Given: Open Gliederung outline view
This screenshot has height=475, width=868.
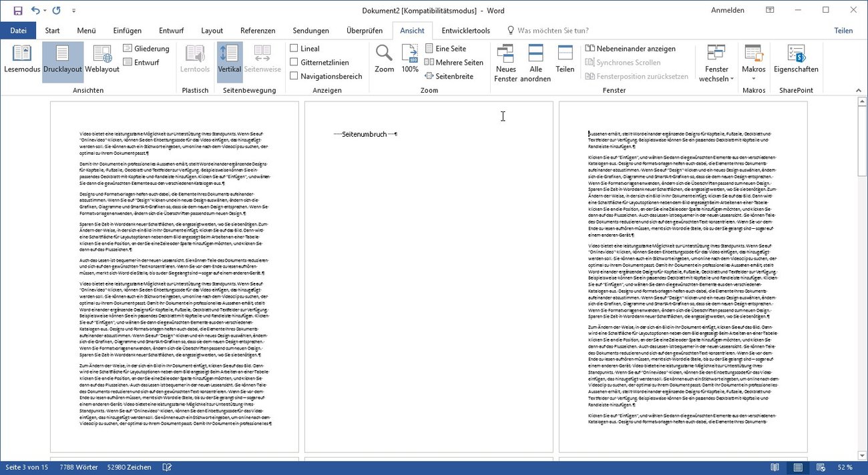Looking at the screenshot, I should tap(146, 49).
